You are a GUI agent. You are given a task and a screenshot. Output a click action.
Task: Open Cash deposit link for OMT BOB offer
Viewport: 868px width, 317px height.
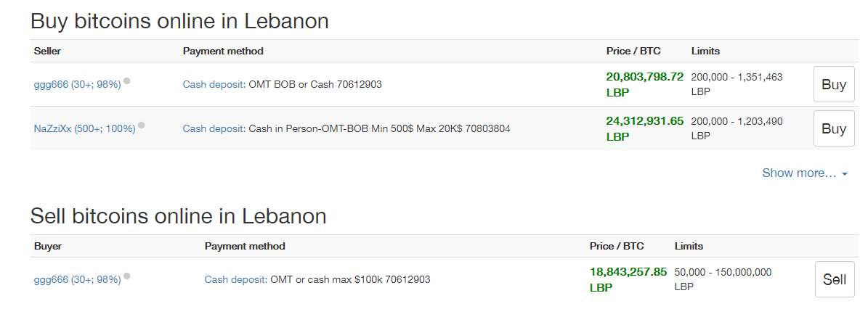click(x=213, y=85)
